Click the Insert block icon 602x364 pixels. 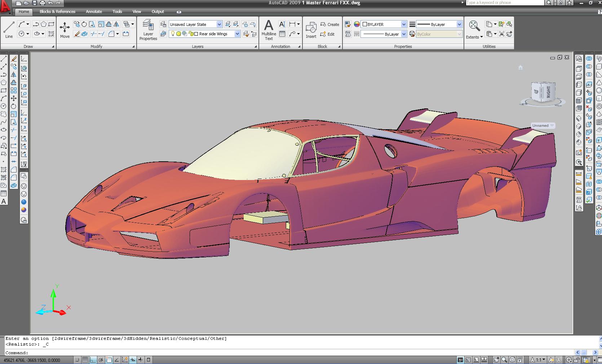coord(311,30)
